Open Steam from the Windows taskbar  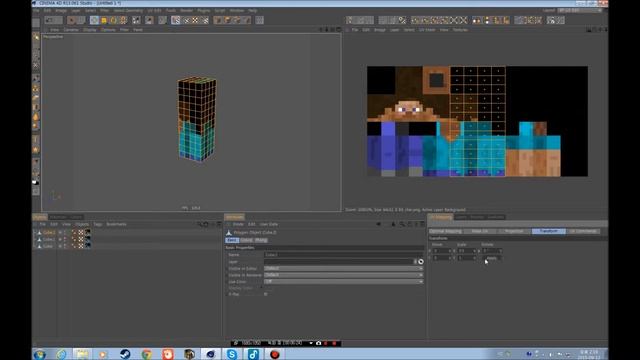[125, 354]
